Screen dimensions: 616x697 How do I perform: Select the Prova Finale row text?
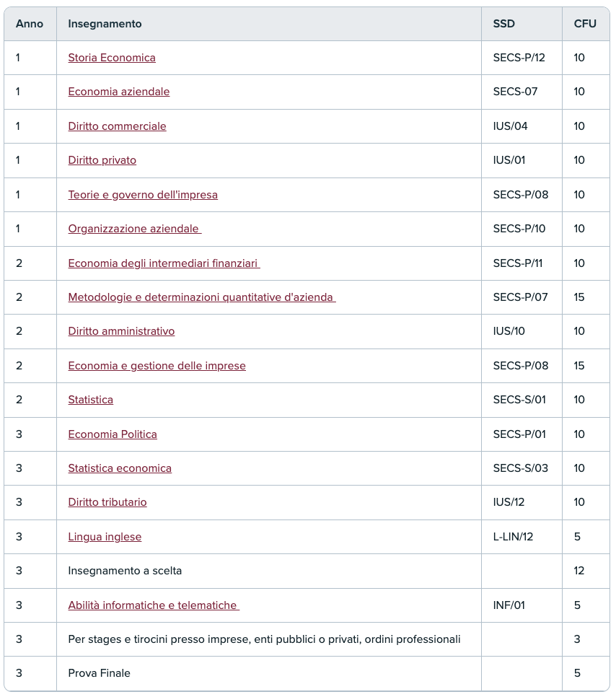(99, 673)
